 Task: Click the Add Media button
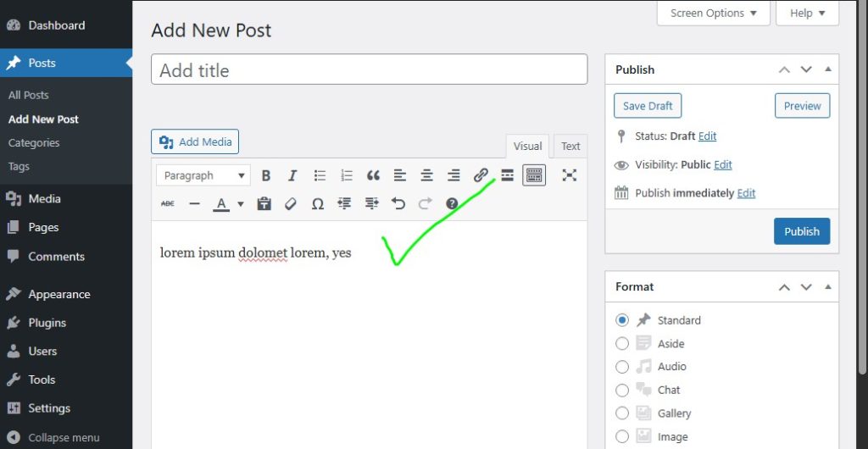(195, 142)
